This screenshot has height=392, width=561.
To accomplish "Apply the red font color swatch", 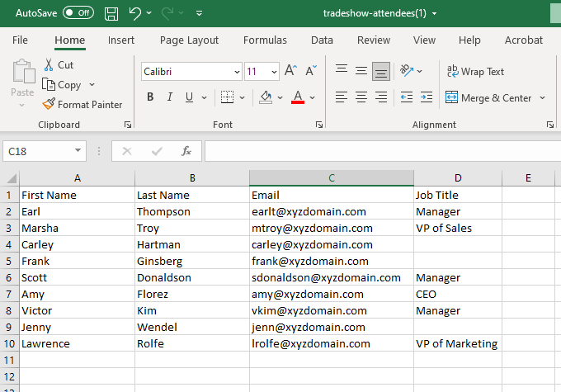I will point(298,97).
